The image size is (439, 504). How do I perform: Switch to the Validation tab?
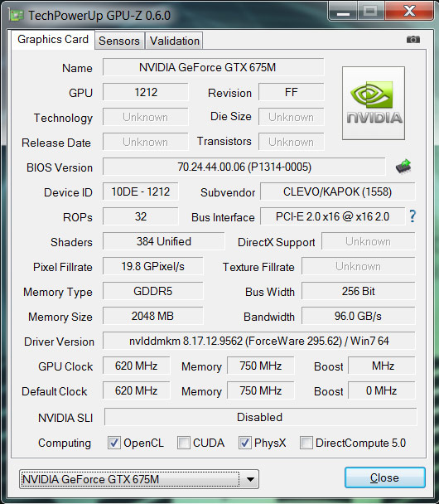[x=175, y=41]
